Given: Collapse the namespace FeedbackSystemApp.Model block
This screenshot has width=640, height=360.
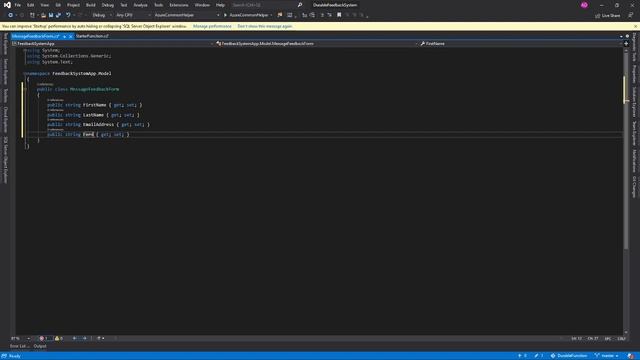Looking at the screenshot, I should click(24, 74).
